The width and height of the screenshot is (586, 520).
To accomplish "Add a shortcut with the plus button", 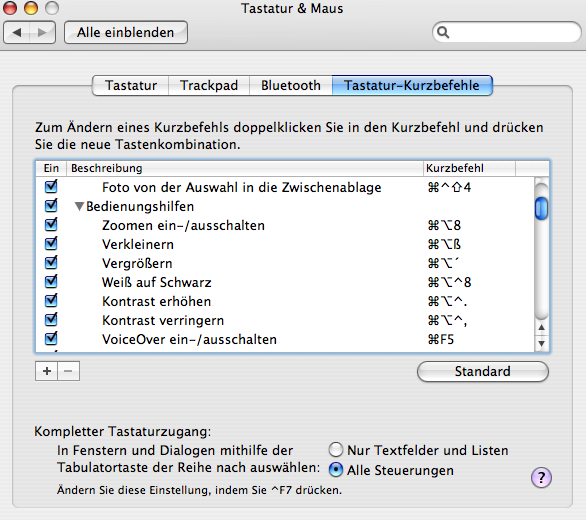I will pos(47,371).
